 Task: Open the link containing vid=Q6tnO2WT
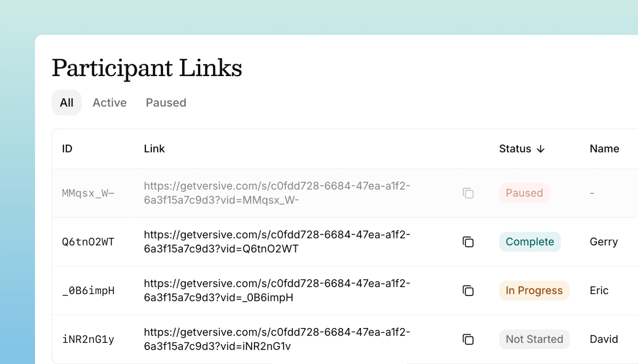[x=277, y=242]
